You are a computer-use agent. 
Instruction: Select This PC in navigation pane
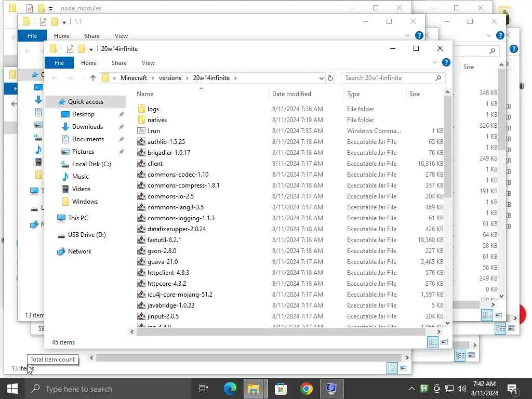click(x=78, y=218)
